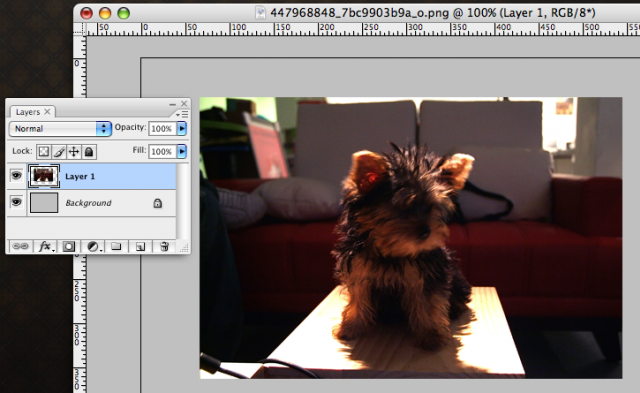
Task: Click the Fill percentage field
Action: [x=162, y=151]
